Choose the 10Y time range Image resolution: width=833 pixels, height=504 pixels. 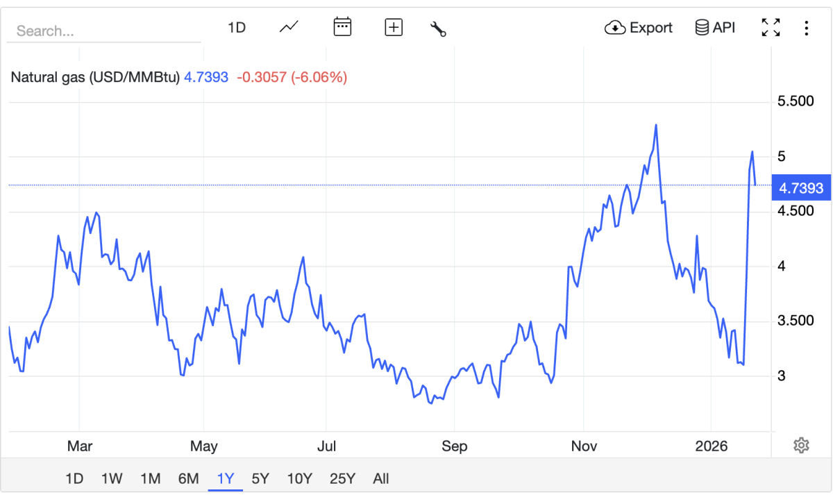point(299,478)
